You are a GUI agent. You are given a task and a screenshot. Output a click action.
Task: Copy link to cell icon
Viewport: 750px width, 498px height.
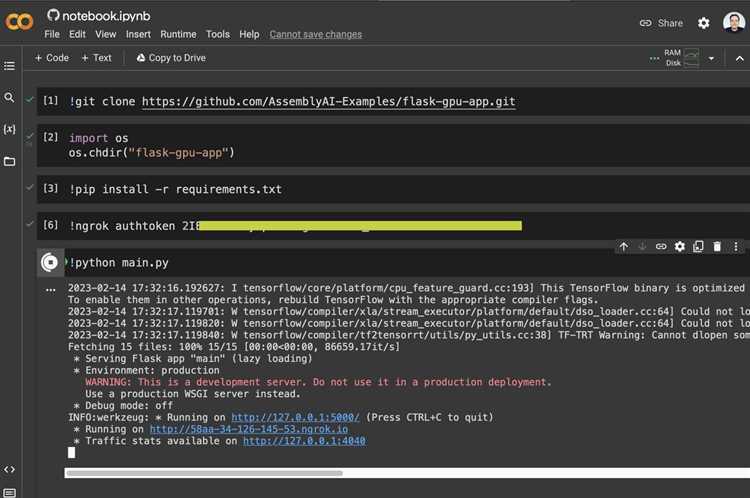661,246
